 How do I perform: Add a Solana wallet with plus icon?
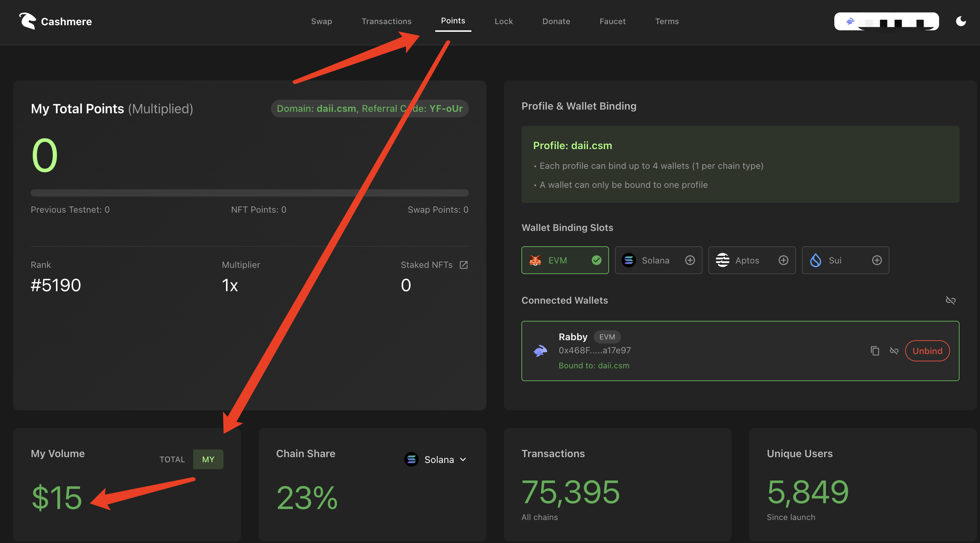[690, 260]
